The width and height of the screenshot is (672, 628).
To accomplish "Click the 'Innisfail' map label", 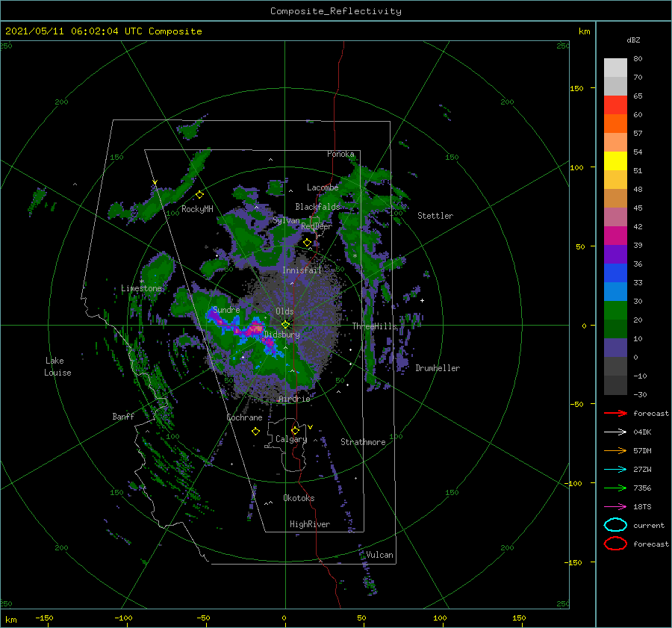I will [302, 270].
